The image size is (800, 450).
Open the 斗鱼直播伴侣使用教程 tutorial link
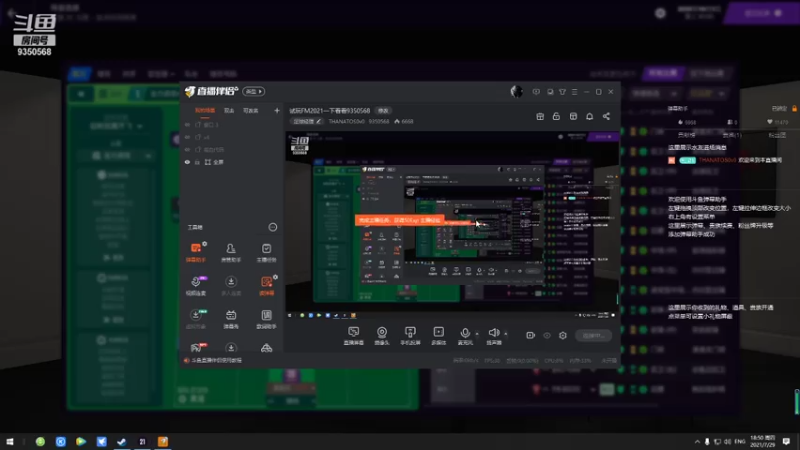click(213, 360)
